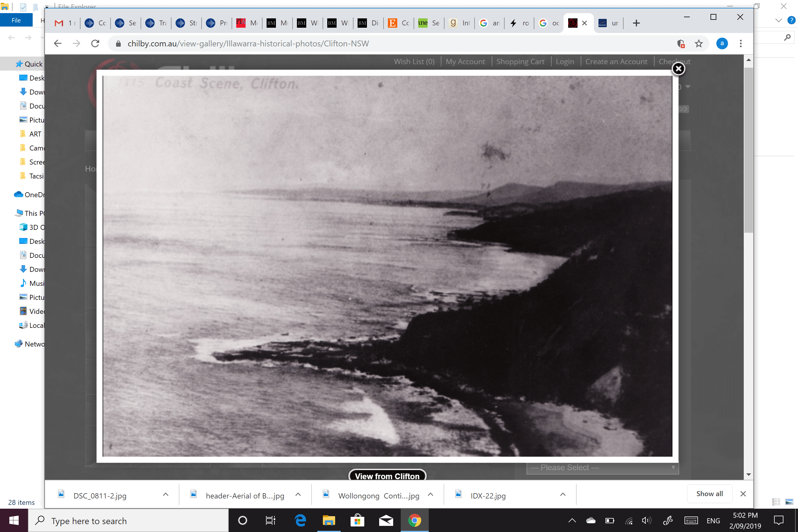
Task: Open the Shopping Cart link
Action: tap(520, 62)
